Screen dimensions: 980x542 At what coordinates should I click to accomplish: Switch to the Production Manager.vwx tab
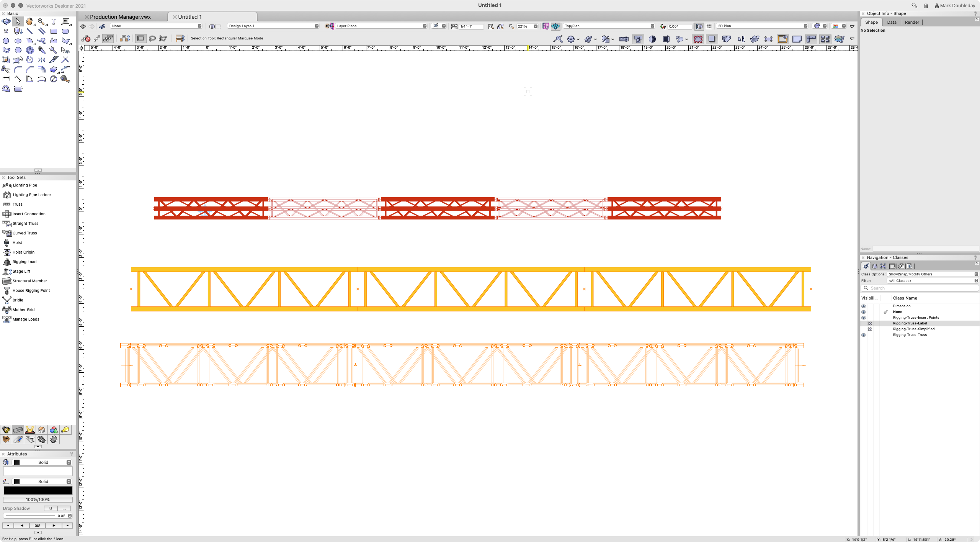[x=121, y=16]
